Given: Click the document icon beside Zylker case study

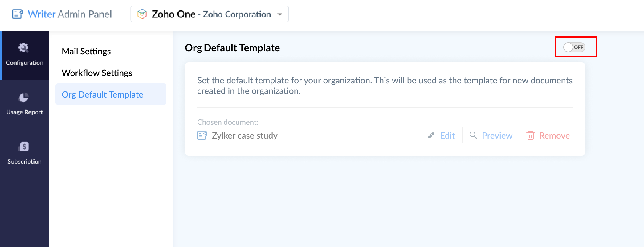Looking at the screenshot, I should point(202,135).
